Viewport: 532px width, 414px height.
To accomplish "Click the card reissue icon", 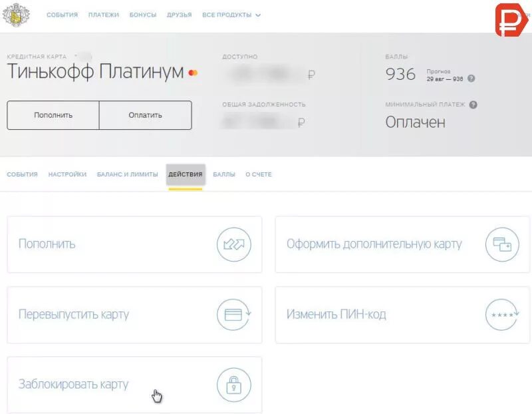I will [234, 314].
